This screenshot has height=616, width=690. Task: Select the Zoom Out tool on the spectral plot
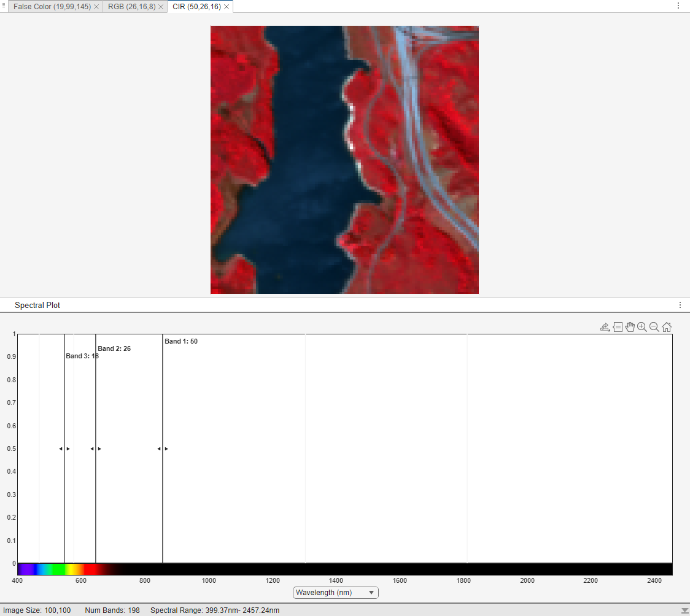(x=654, y=326)
